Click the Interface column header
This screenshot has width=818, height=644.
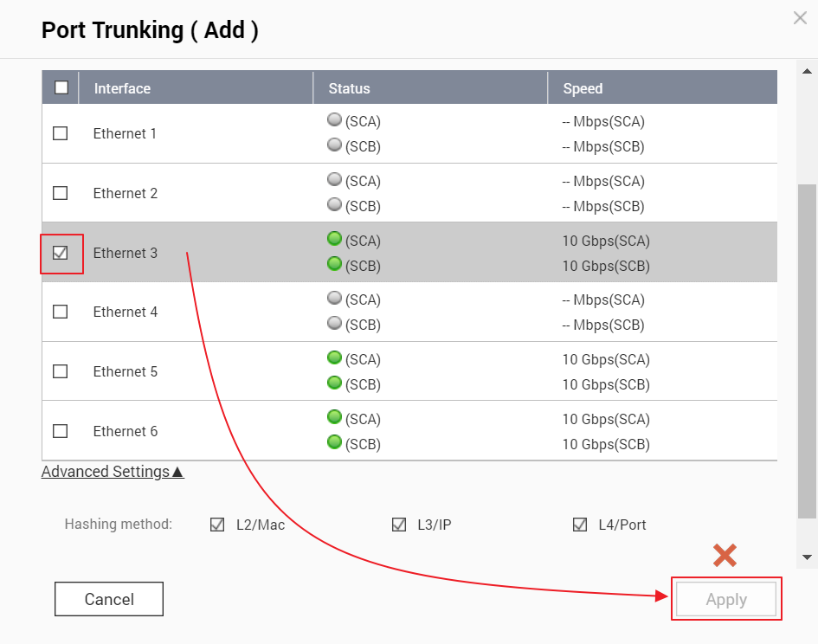pos(122,88)
